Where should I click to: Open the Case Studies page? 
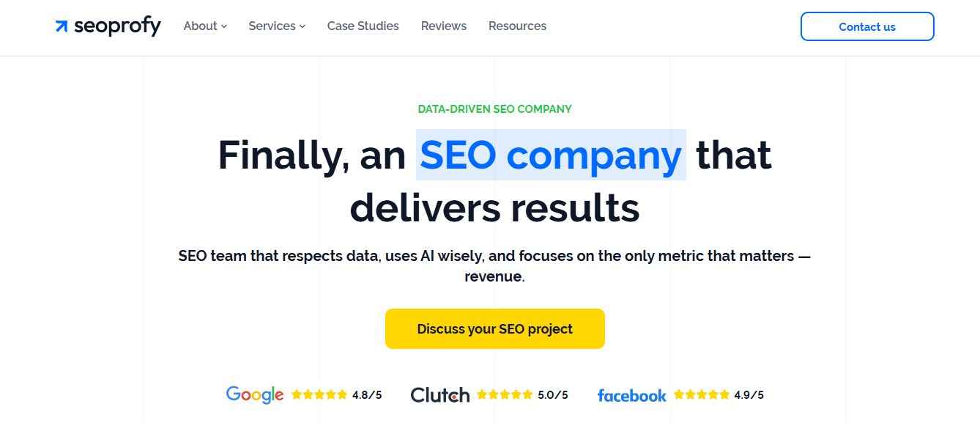tap(363, 26)
